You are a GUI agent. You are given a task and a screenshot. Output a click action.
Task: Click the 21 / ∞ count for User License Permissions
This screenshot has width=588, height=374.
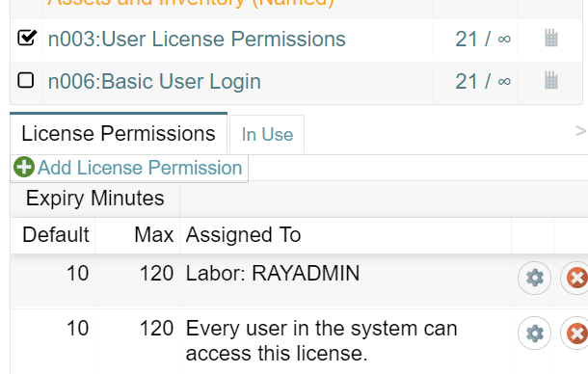click(483, 39)
